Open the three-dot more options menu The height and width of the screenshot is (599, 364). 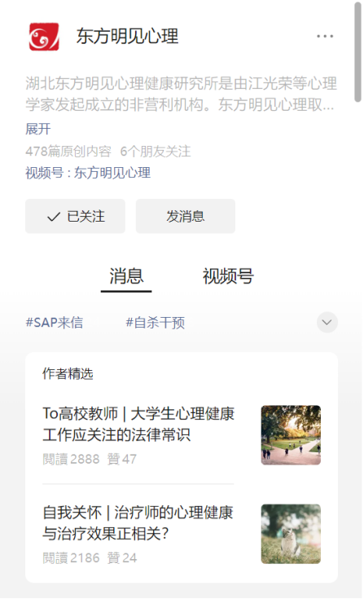point(325,37)
